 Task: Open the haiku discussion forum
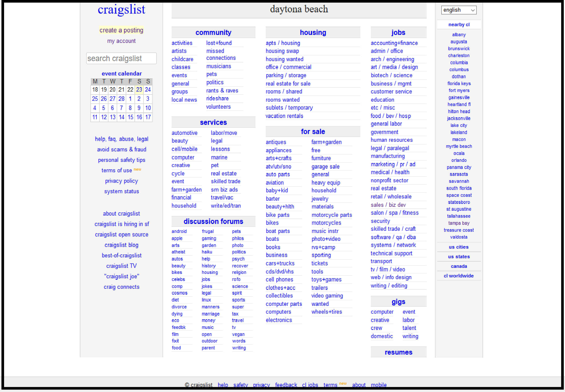click(x=207, y=252)
